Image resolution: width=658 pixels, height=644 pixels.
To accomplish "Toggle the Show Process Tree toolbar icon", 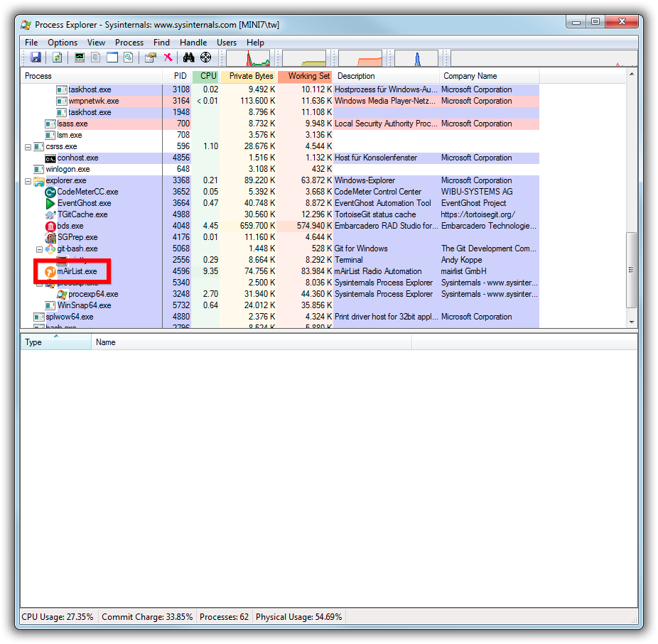I will [x=96, y=58].
